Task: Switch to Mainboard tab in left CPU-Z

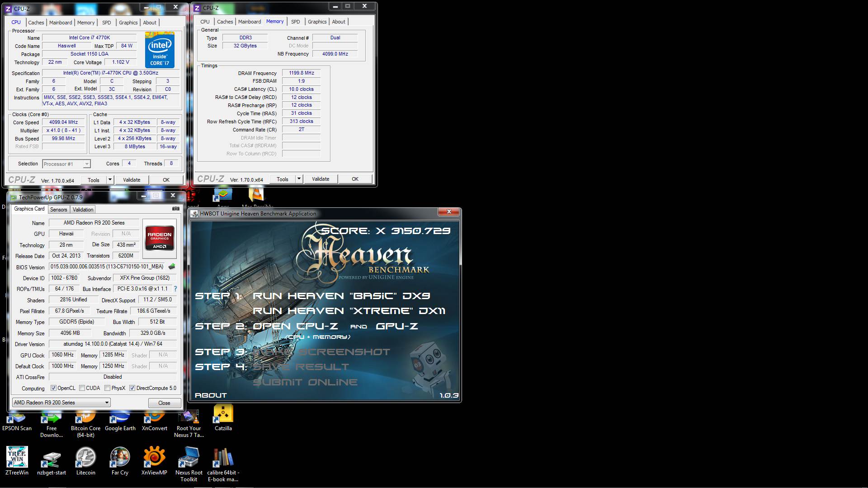Action: coord(61,23)
